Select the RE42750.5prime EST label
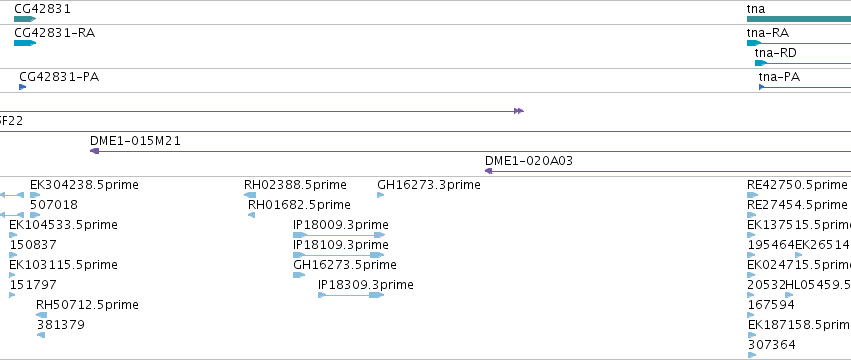 tap(797, 185)
